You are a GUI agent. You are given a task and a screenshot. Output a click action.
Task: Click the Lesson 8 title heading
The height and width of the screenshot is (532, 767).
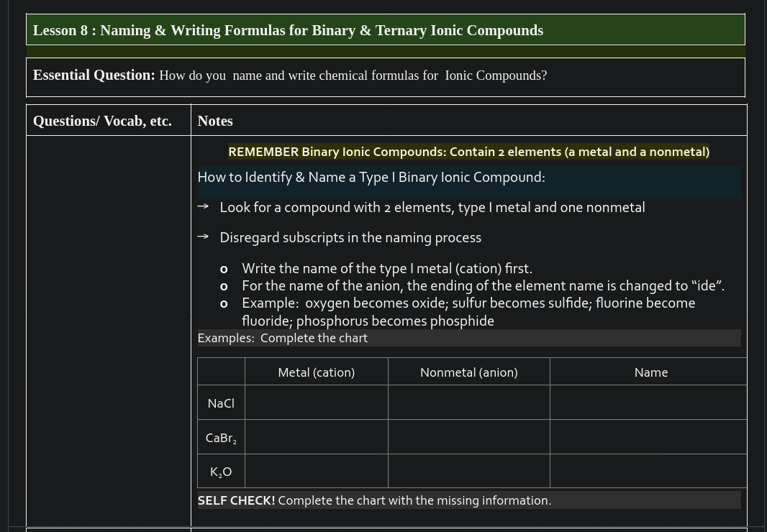[x=288, y=30]
